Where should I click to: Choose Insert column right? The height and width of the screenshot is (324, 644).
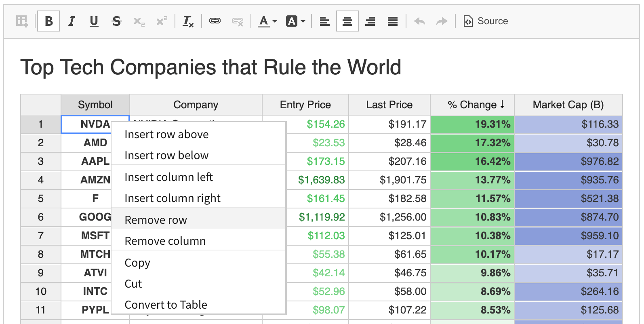pyautogui.click(x=198, y=198)
